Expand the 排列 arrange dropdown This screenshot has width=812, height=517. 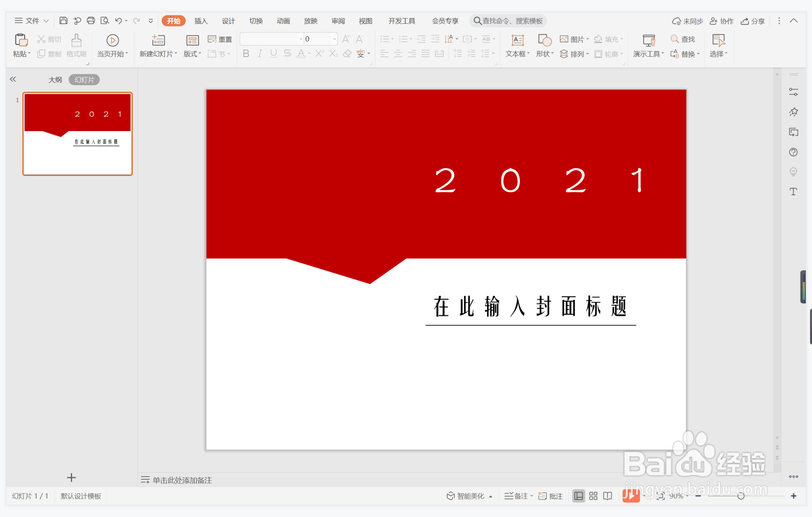click(x=588, y=54)
